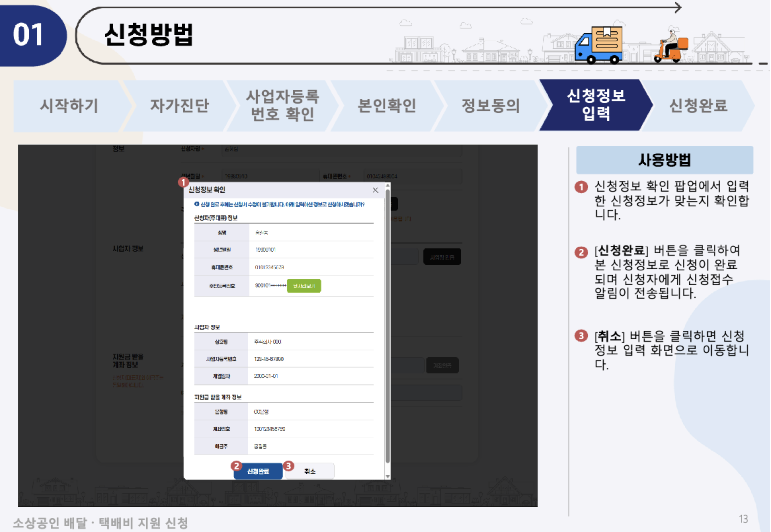Select the 신청정보 입력 step tab

pos(595,105)
